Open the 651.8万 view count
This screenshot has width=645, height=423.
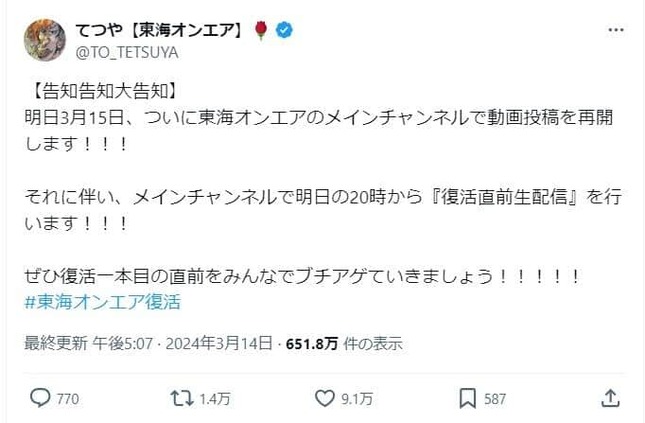coord(312,344)
